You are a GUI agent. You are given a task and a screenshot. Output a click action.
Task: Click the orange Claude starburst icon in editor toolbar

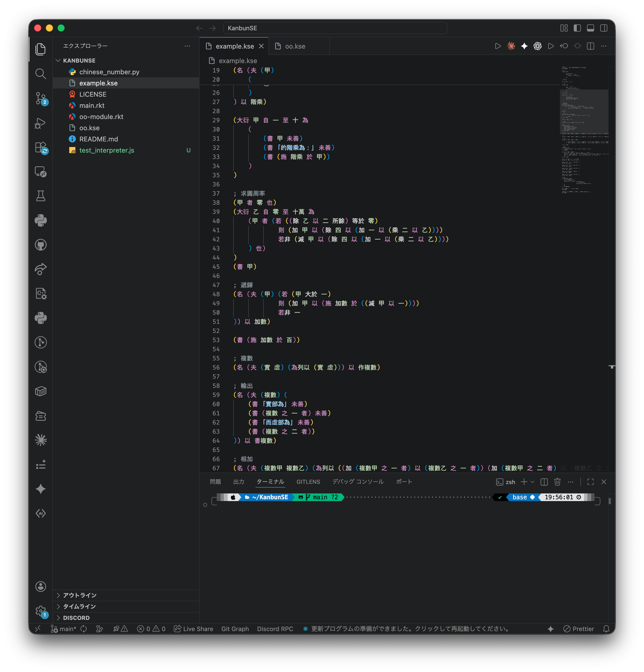pyautogui.click(x=511, y=46)
